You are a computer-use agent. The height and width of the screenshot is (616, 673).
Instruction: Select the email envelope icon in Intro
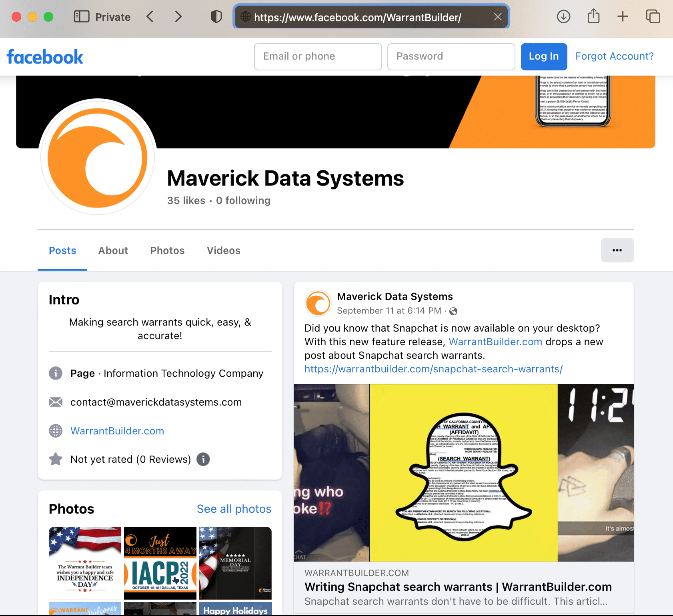point(56,402)
